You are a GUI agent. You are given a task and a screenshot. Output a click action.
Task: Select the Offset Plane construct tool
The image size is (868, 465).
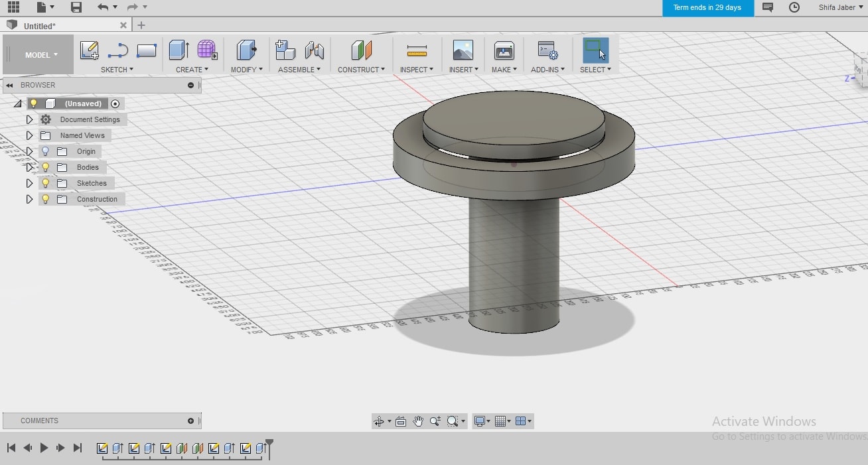point(361,50)
